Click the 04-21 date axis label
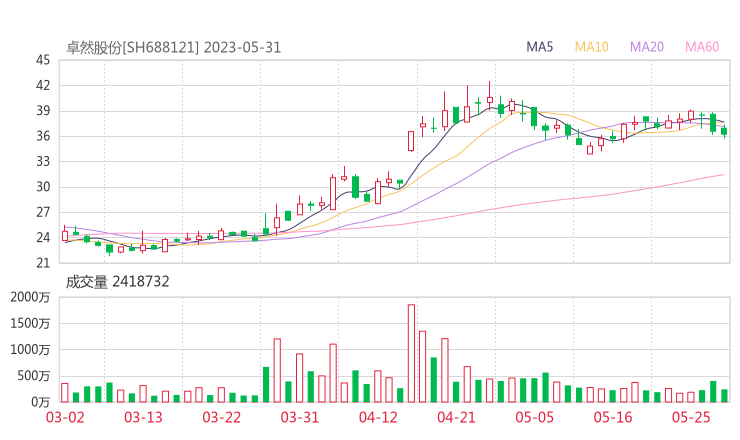Screen dimensions: 740x440 457,417
